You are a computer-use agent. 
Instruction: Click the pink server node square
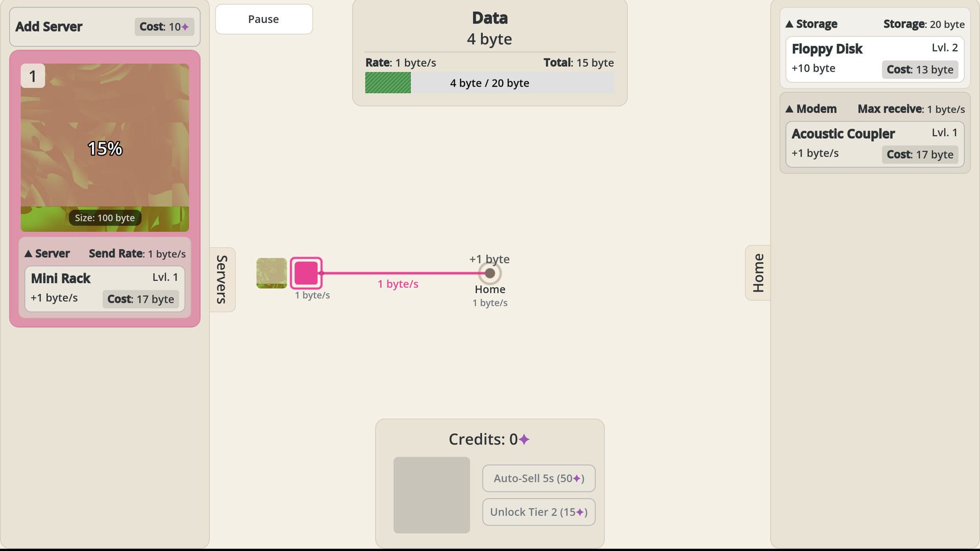click(306, 273)
